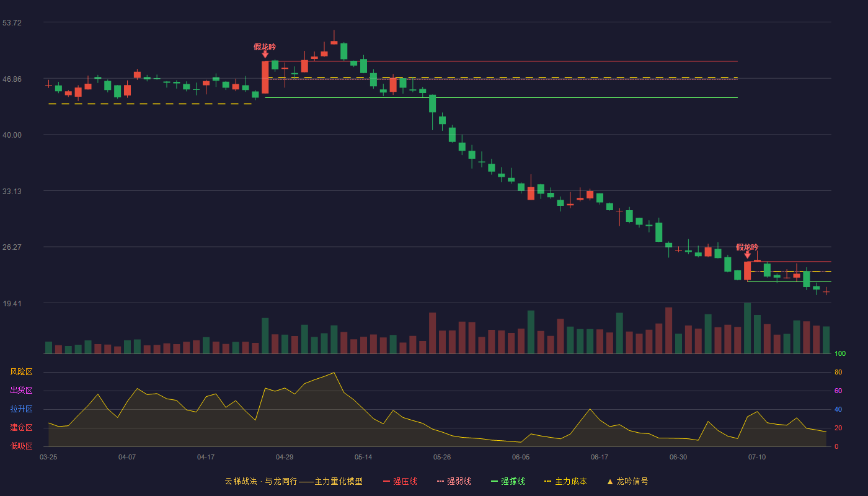This screenshot has height=496, width=868.
Task: Click the 风险区 zone label
Action: [21, 372]
